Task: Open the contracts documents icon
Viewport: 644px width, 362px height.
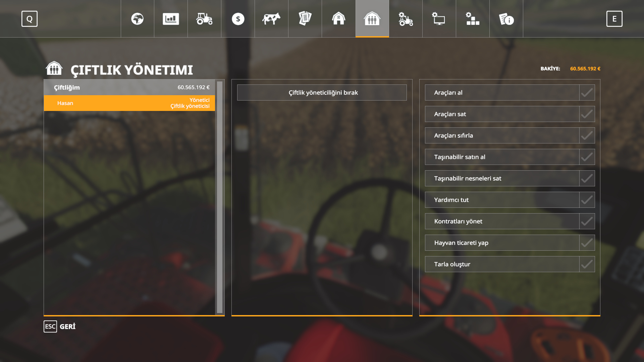Action: [305, 19]
